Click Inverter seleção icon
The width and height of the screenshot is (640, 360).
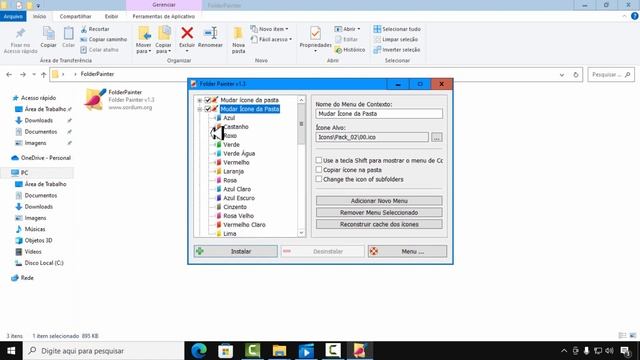pos(377,49)
